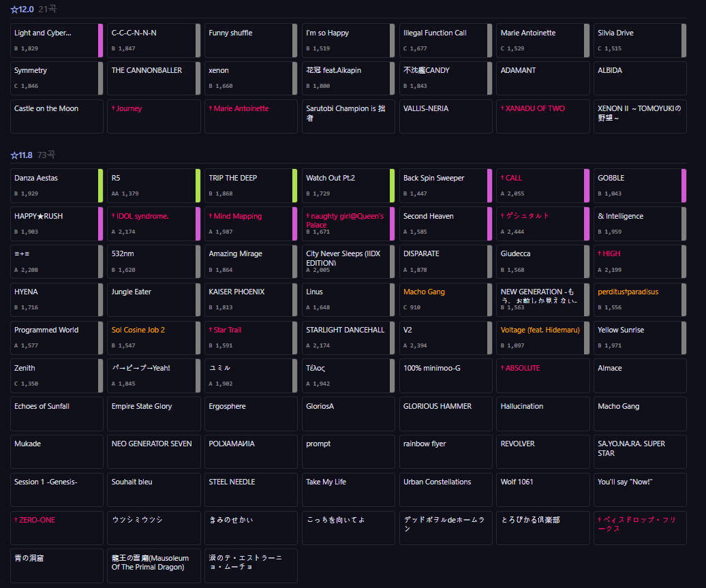Open the Urban Constellations card

tap(446, 490)
